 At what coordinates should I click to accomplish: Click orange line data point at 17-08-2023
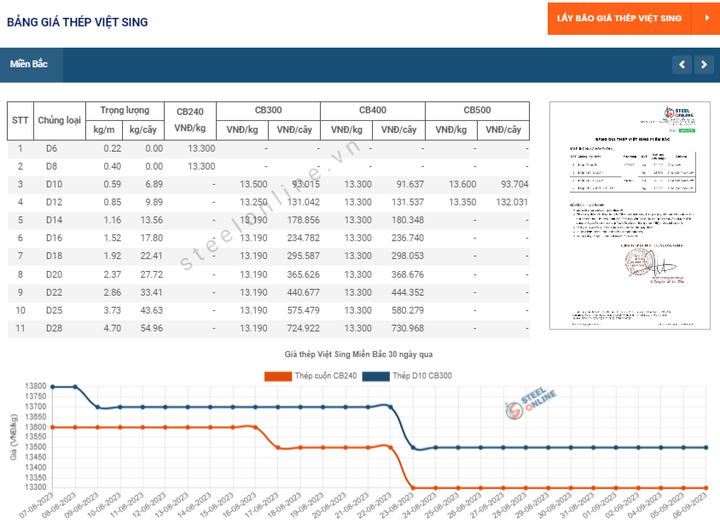click(x=278, y=448)
